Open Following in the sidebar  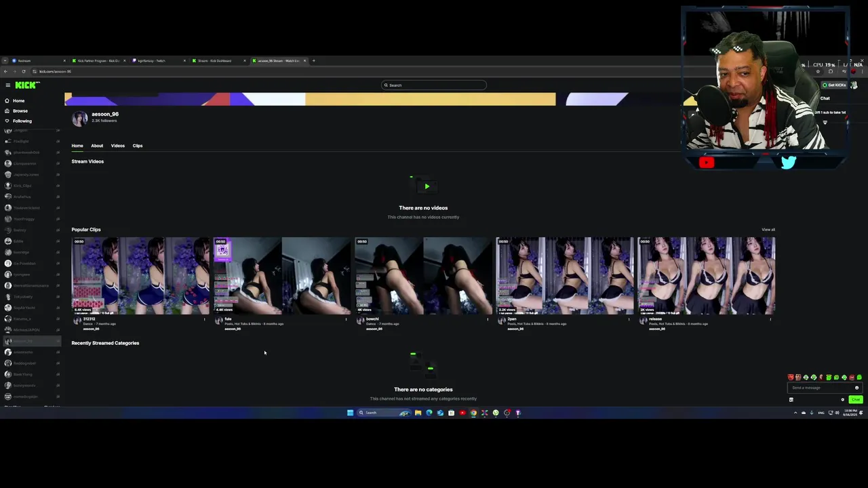(x=18, y=121)
